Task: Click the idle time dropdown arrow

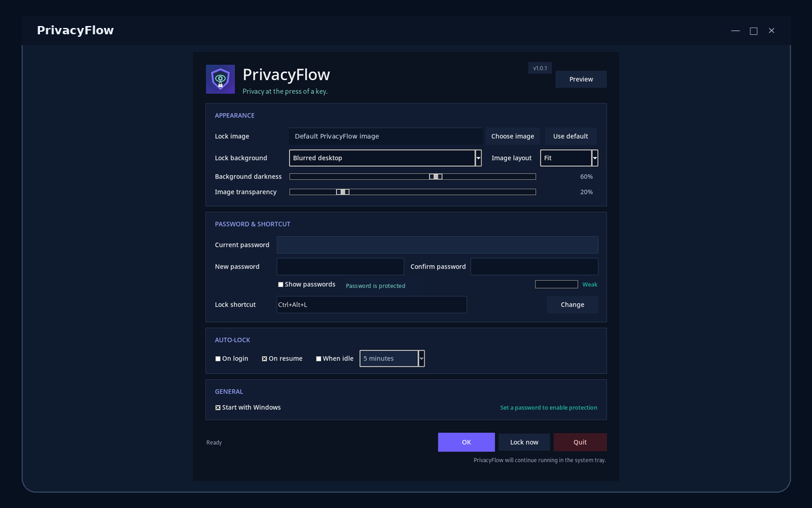Action: coord(421,359)
